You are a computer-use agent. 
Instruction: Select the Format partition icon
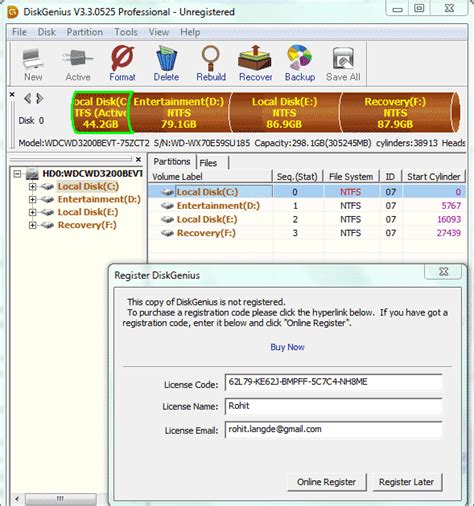click(x=122, y=64)
